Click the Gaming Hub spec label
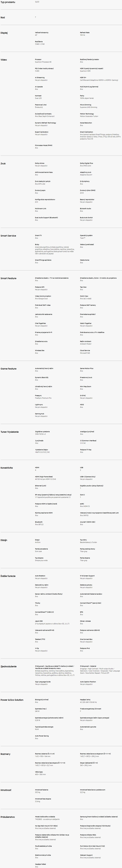The width and height of the screenshot is (122, 868). click(x=40, y=413)
